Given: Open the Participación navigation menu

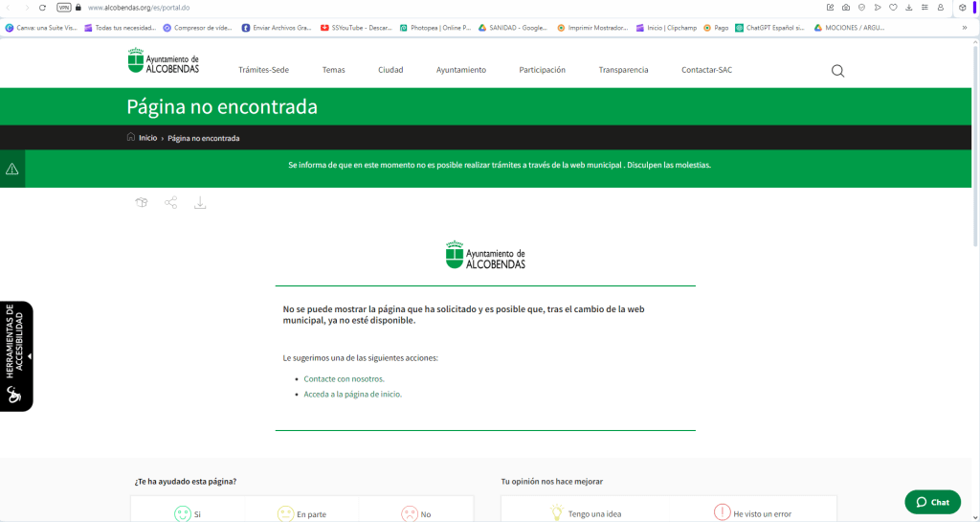Looking at the screenshot, I should 542,70.
